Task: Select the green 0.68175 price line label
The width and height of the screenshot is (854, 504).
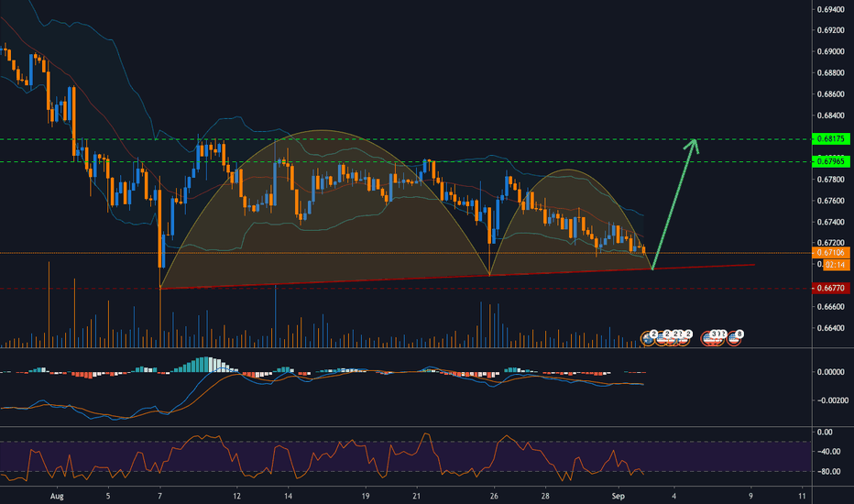Action: 830,139
